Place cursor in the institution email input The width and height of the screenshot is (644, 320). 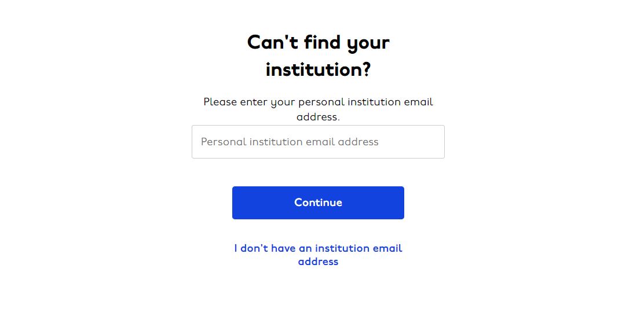pyautogui.click(x=318, y=142)
